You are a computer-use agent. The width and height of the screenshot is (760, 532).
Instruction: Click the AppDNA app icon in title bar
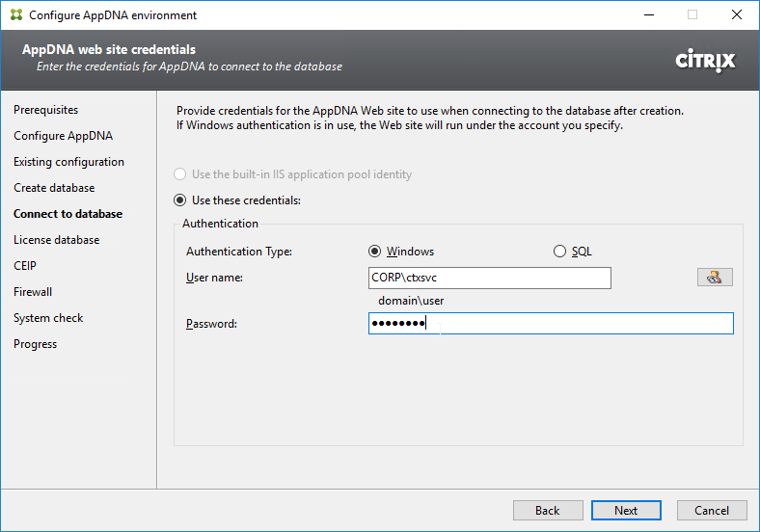(x=16, y=15)
